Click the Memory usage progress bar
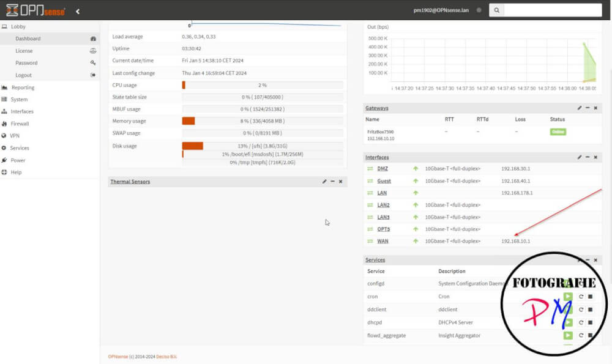This screenshot has width=612, height=364. [263, 121]
